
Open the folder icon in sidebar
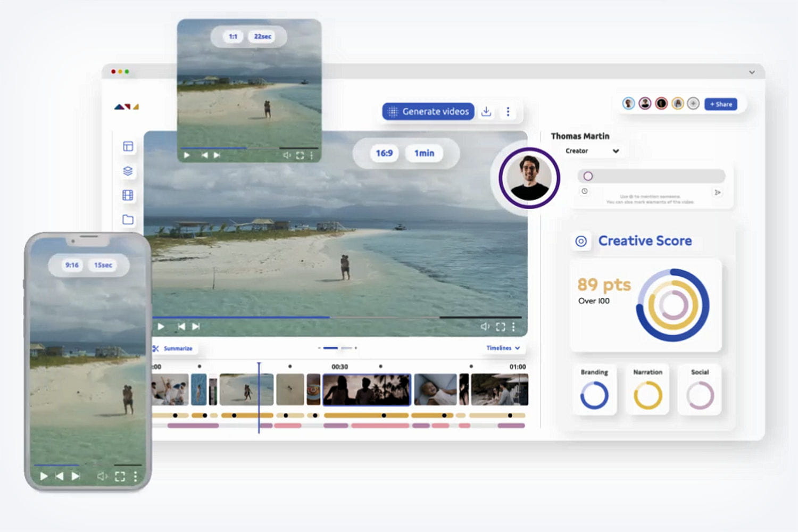(128, 220)
